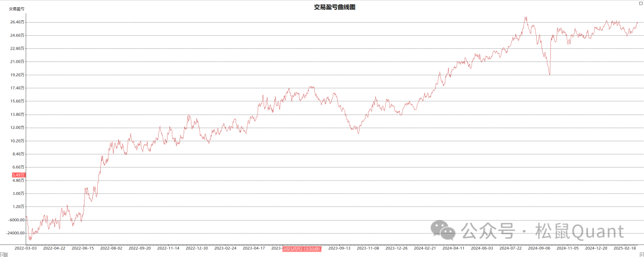Click the 2022-12-30 date tick
The width and height of the screenshot is (644, 257).
197,248
